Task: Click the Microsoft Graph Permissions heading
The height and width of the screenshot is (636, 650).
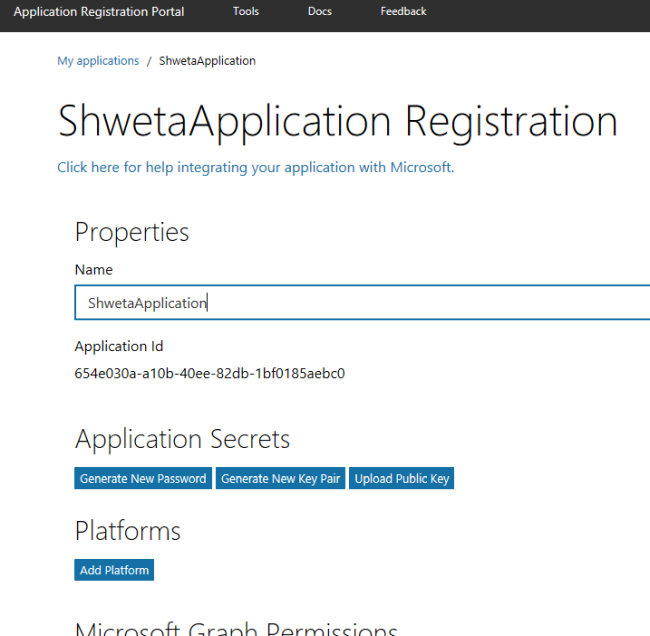Action: 236,628
